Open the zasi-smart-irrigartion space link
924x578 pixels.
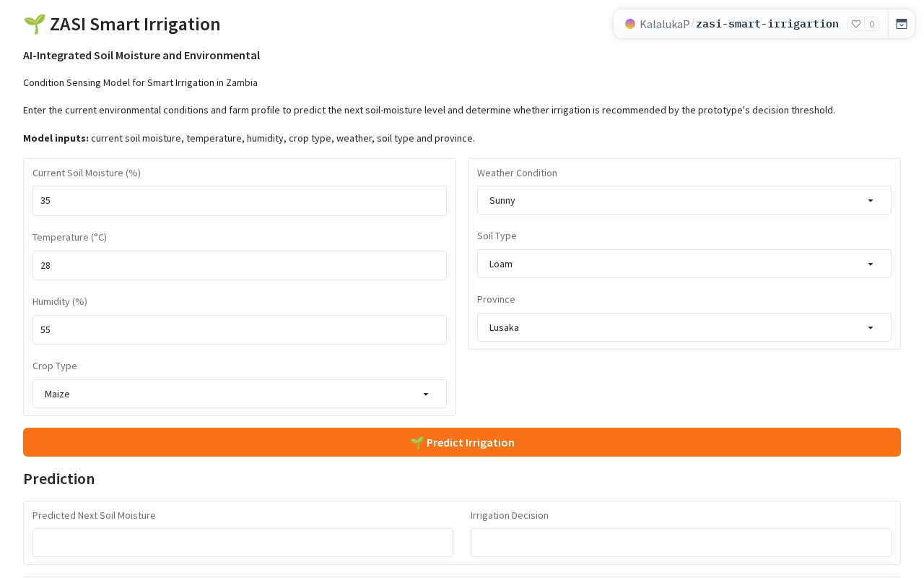tap(767, 24)
